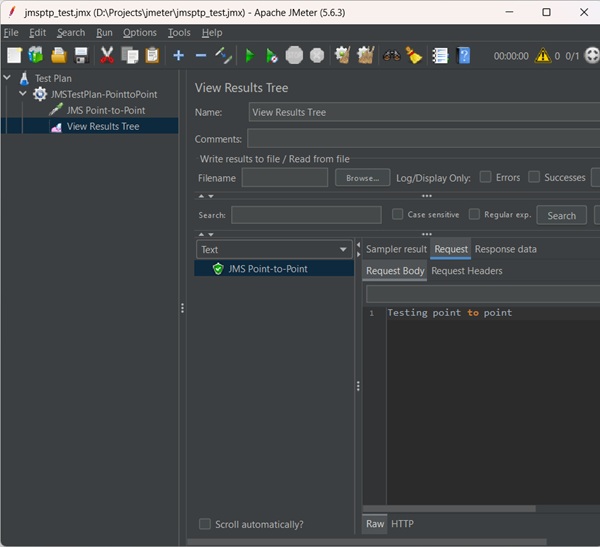Viewport: 600px width, 547px height.
Task: Click the remote engines icon at toolbar end
Action: pos(592,56)
